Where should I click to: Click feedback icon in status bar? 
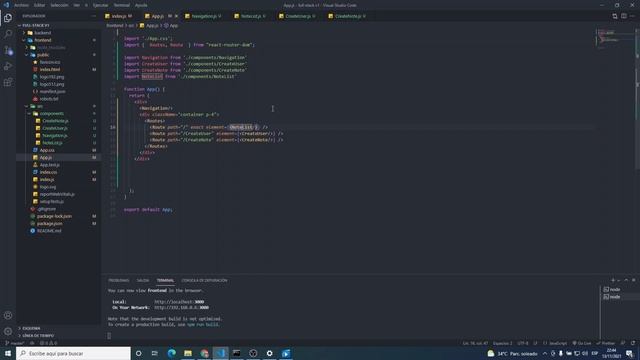(x=623, y=343)
